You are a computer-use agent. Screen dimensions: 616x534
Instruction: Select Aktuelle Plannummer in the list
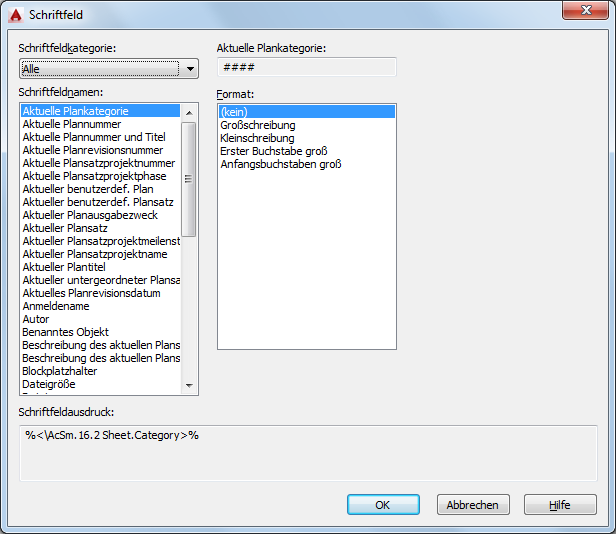(x=72, y=124)
